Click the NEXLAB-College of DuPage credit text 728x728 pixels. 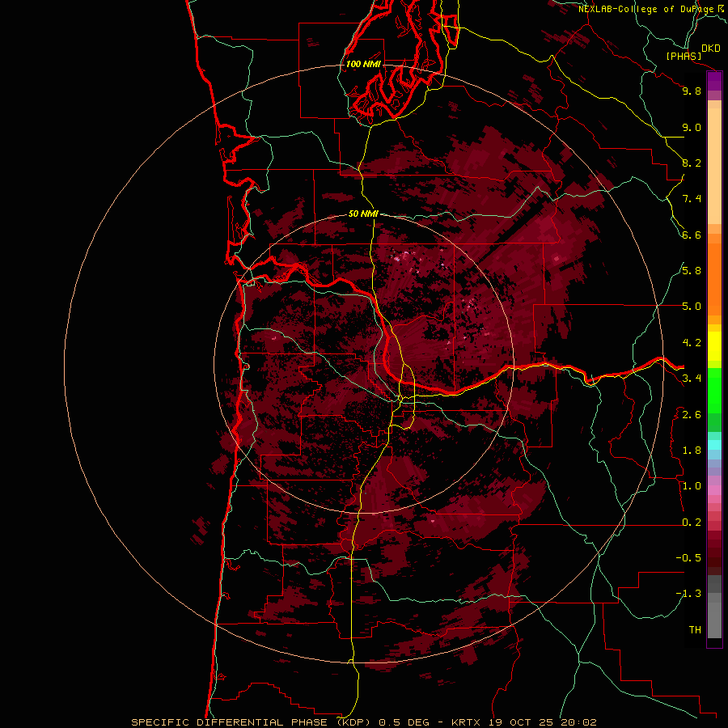click(646, 9)
